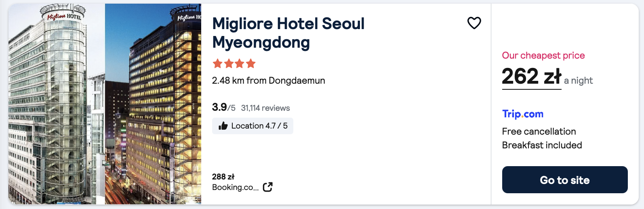This screenshot has height=209, width=644.
Task: Open the nighttime hotel photo
Action: (153, 104)
